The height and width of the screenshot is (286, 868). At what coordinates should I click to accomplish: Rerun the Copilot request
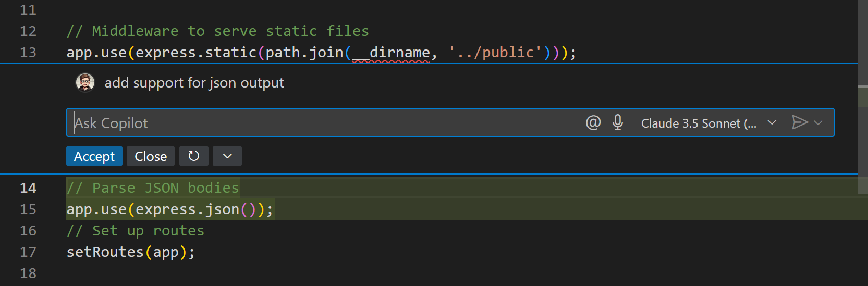193,156
